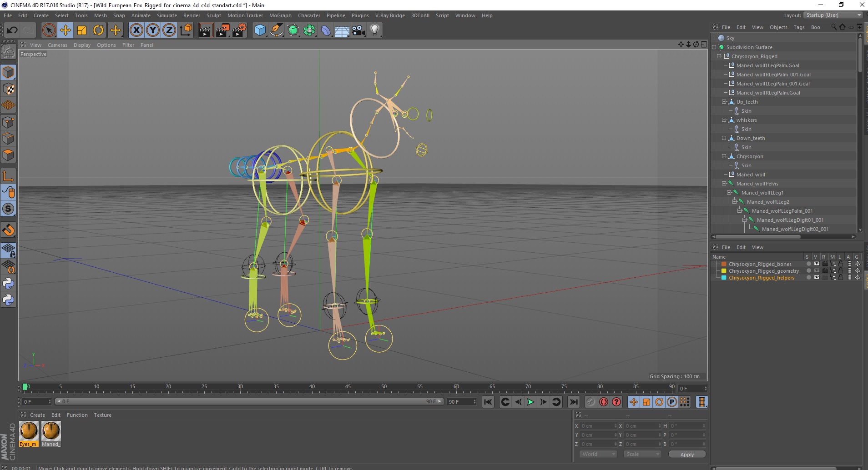Open Edit Render Settings icon

[239, 30]
